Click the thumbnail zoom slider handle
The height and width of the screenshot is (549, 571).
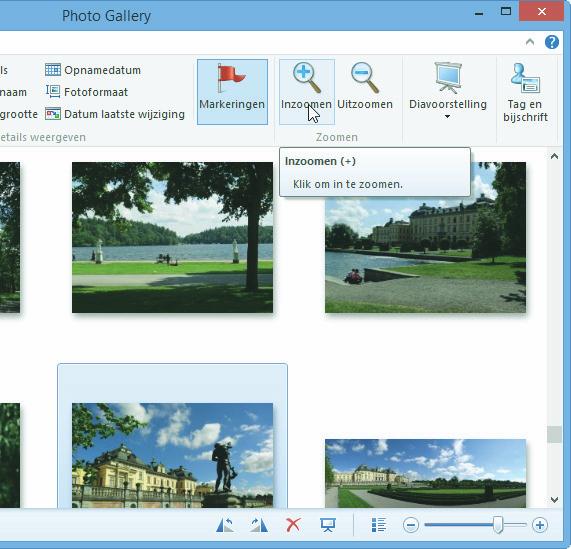[x=498, y=525]
